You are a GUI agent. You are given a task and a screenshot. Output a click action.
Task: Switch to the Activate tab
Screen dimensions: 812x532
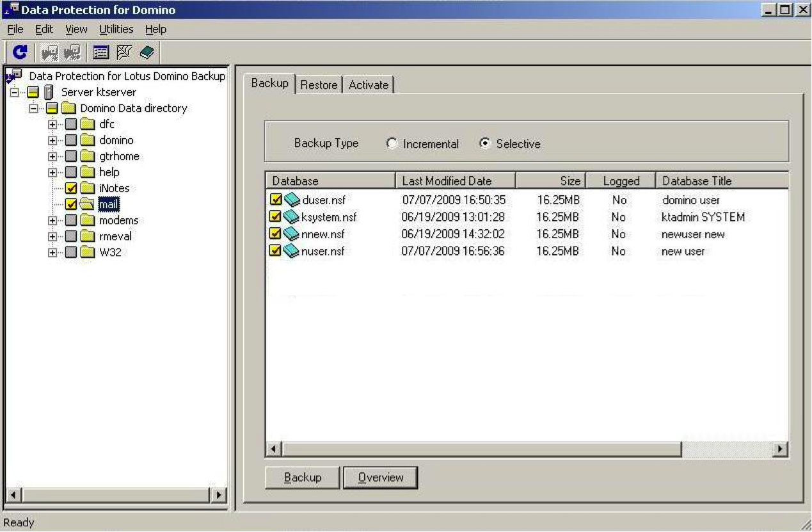[x=369, y=85]
